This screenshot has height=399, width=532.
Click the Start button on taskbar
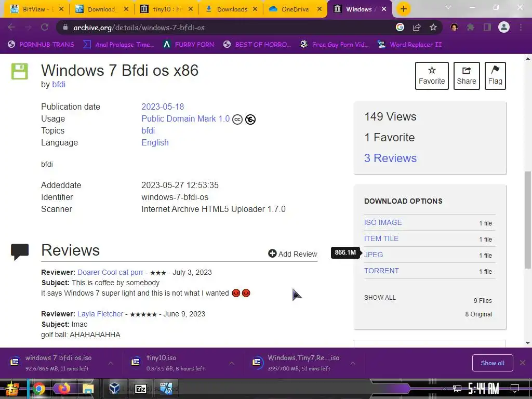point(12,389)
